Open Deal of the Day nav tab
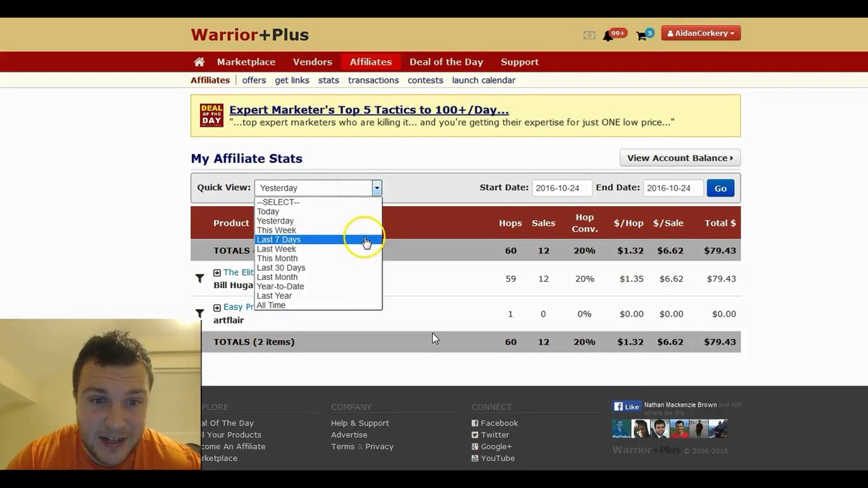Viewport: 868px width, 488px height. 446,62
